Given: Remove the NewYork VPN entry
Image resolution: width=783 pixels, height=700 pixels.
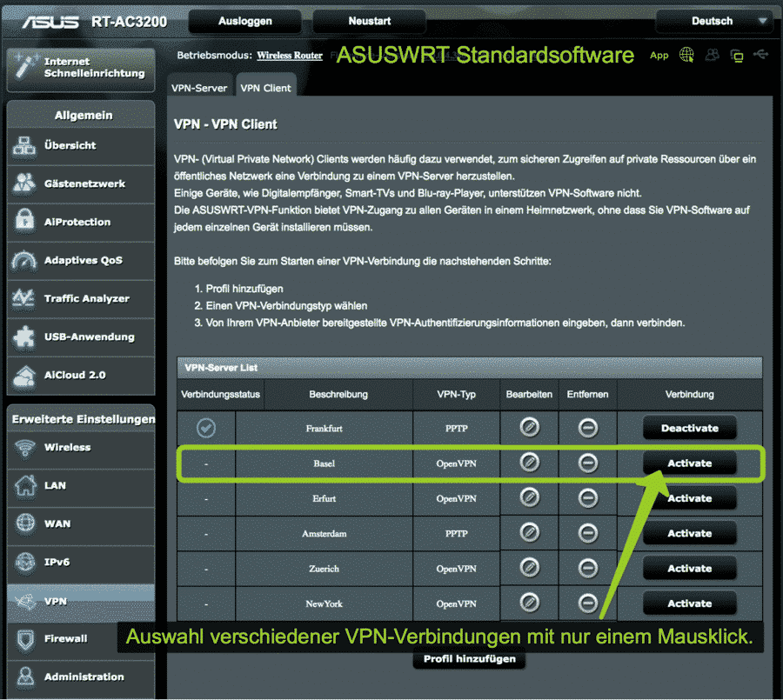Looking at the screenshot, I should click(x=588, y=603).
